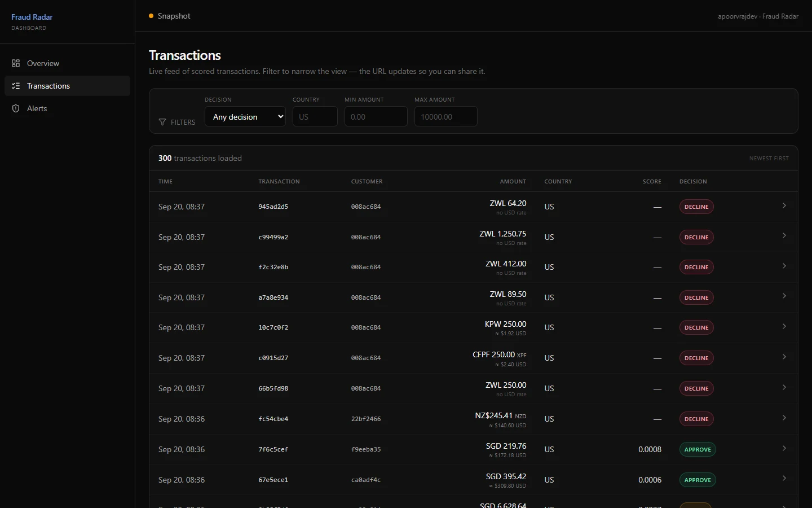
Task: Open row chevron for transaction 67e5ece1
Action: [784, 479]
